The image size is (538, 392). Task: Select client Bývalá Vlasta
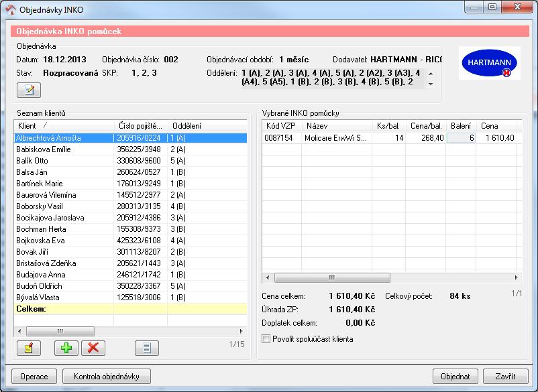[130, 298]
